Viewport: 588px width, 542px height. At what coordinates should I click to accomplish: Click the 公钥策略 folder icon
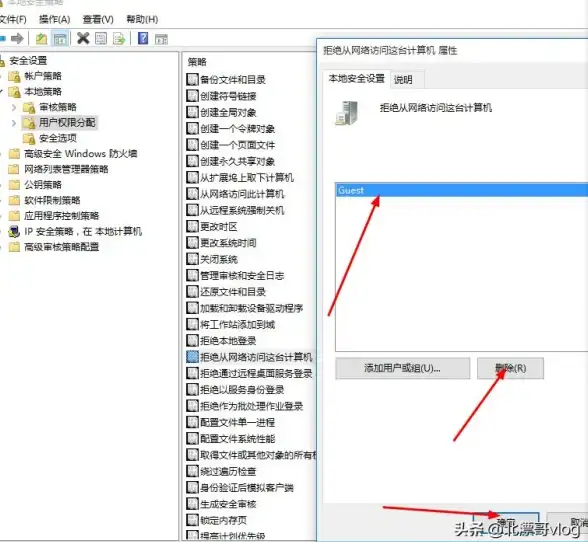coord(14,185)
